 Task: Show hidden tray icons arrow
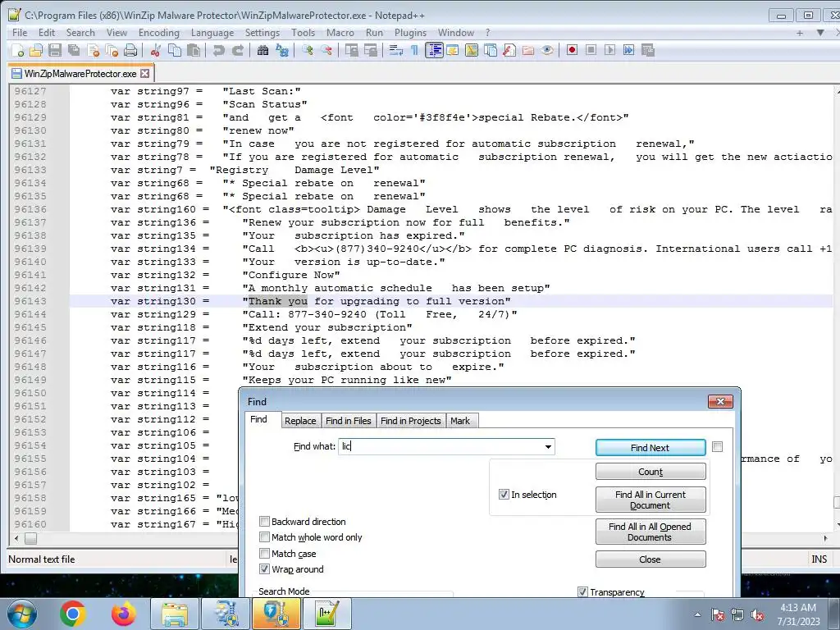697,614
